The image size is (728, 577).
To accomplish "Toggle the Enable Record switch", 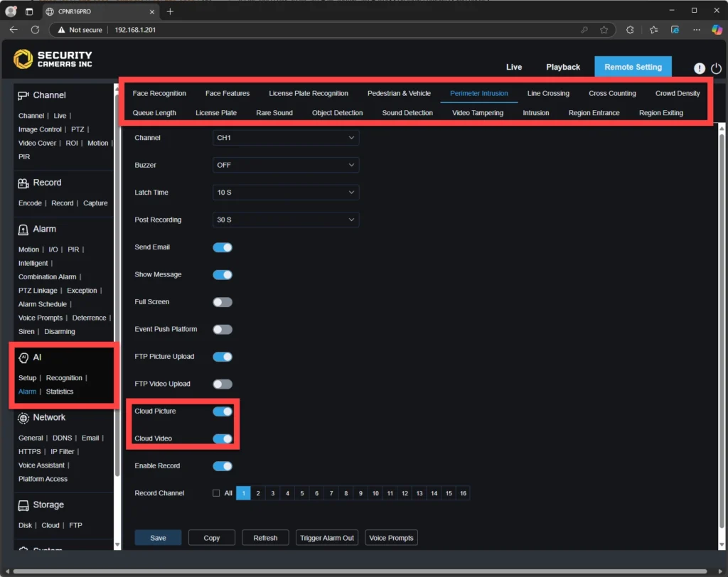I will (223, 466).
